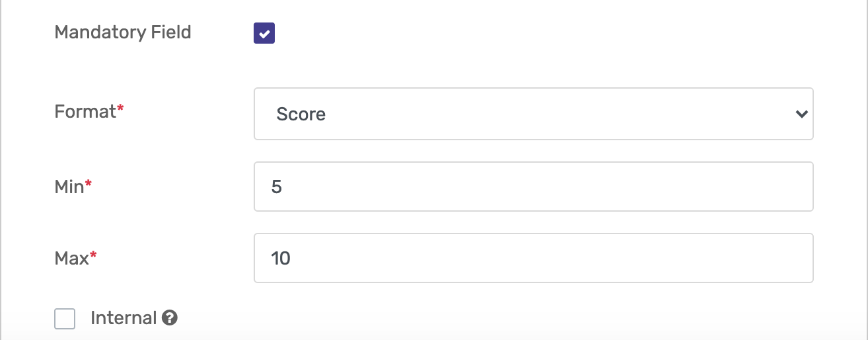Click the Format label text
This screenshot has height=340, width=868.
tap(85, 112)
